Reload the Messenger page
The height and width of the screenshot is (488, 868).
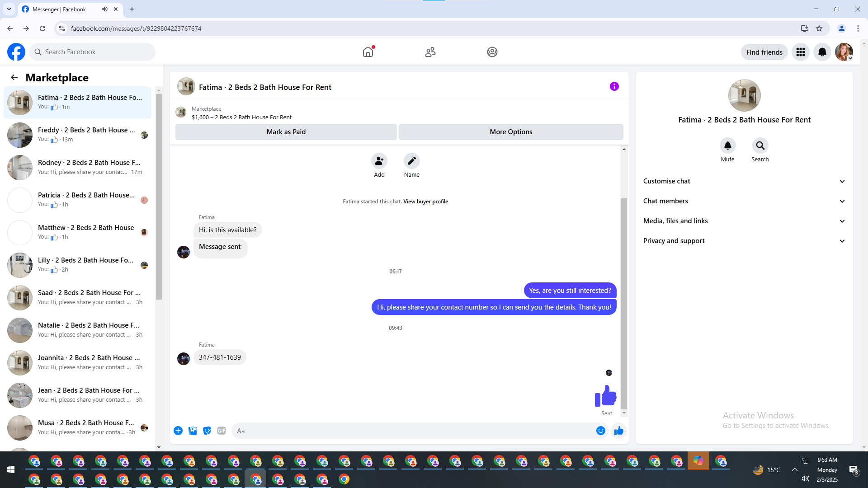pos(42,28)
